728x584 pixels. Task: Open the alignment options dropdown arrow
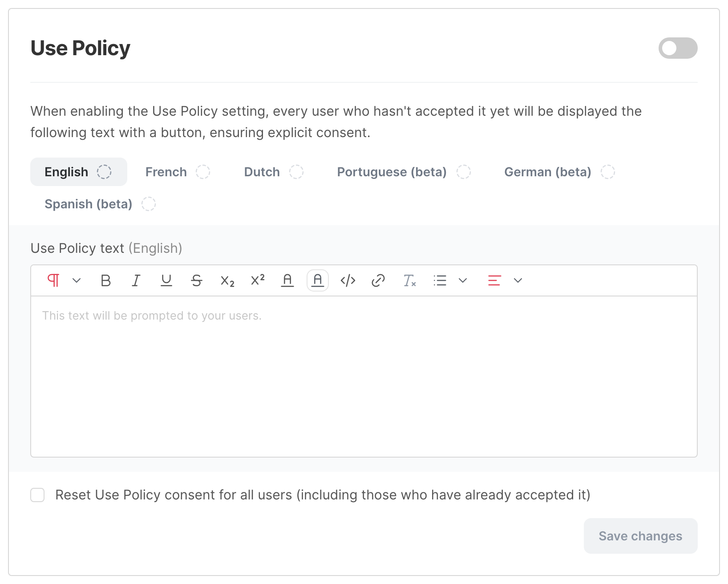(x=518, y=280)
